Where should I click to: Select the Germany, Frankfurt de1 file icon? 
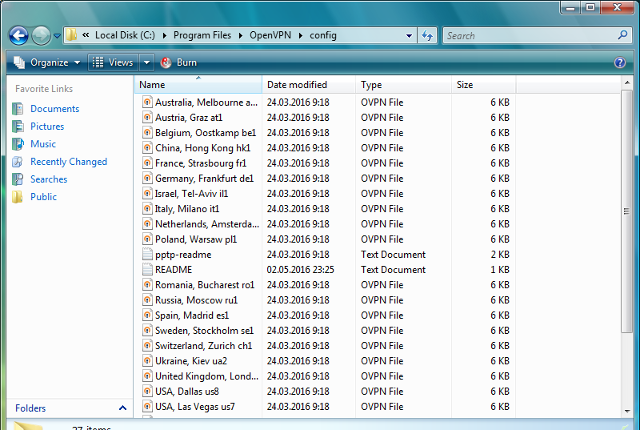[147, 178]
